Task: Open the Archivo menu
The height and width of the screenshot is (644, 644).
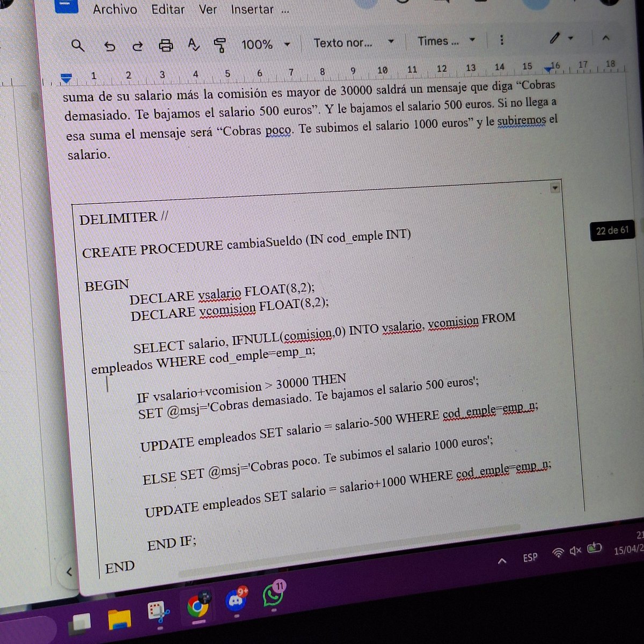Action: 115,10
